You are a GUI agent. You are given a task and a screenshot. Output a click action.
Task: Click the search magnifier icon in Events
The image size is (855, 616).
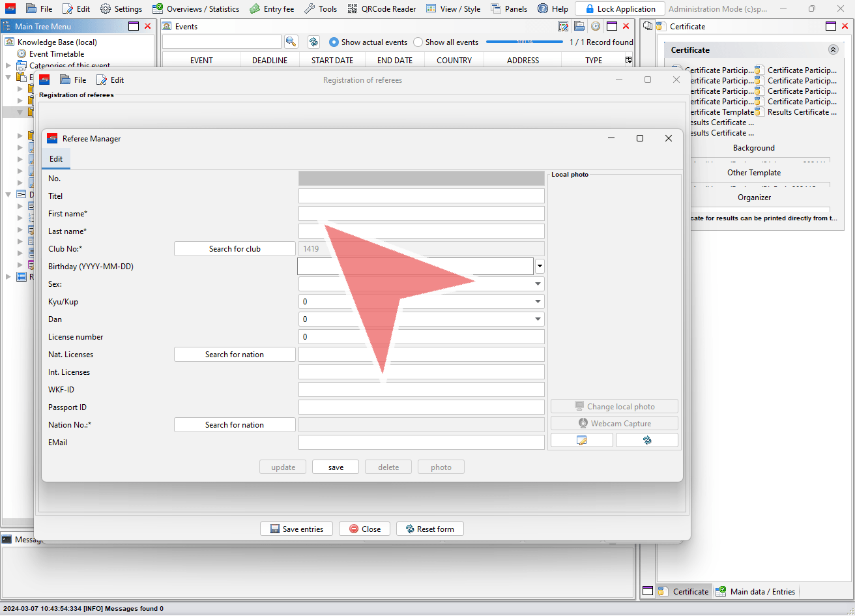pos(291,42)
